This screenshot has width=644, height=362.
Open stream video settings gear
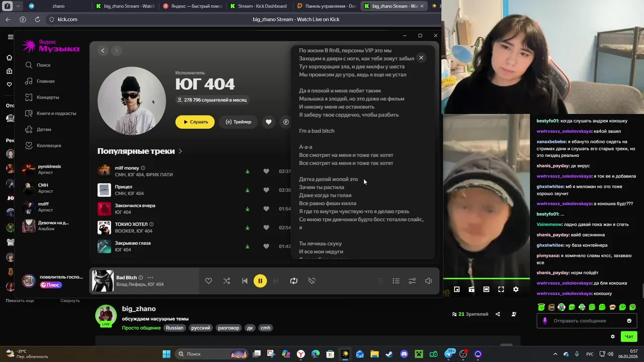point(516,289)
